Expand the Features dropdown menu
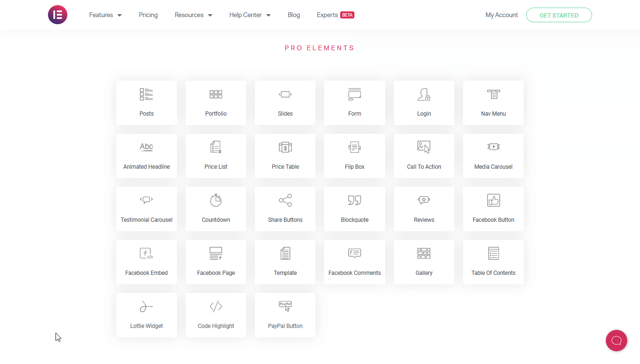 [105, 15]
